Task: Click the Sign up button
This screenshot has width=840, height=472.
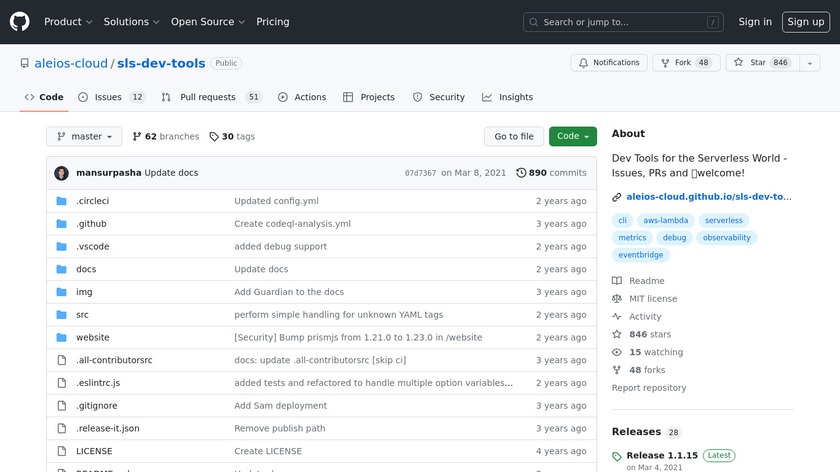Action: 805,22
